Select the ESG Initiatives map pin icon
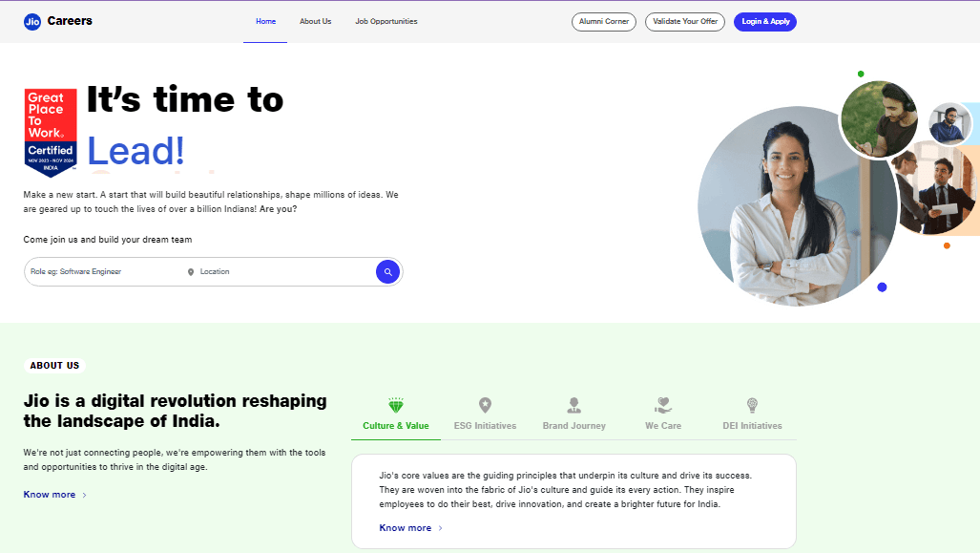The width and height of the screenshot is (980, 553). (485, 403)
